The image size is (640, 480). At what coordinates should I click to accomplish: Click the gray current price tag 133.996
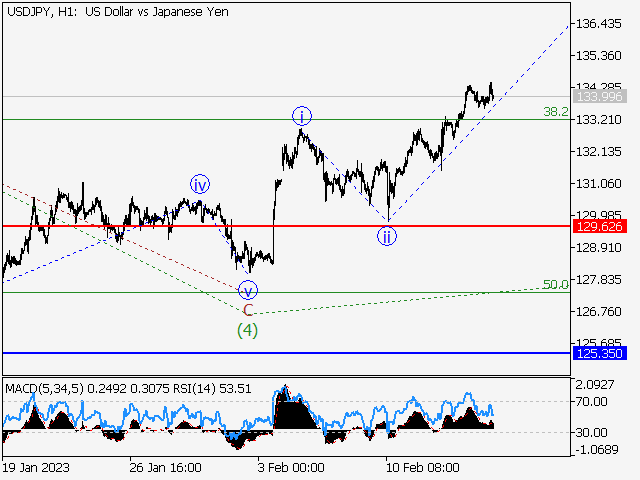(x=600, y=97)
